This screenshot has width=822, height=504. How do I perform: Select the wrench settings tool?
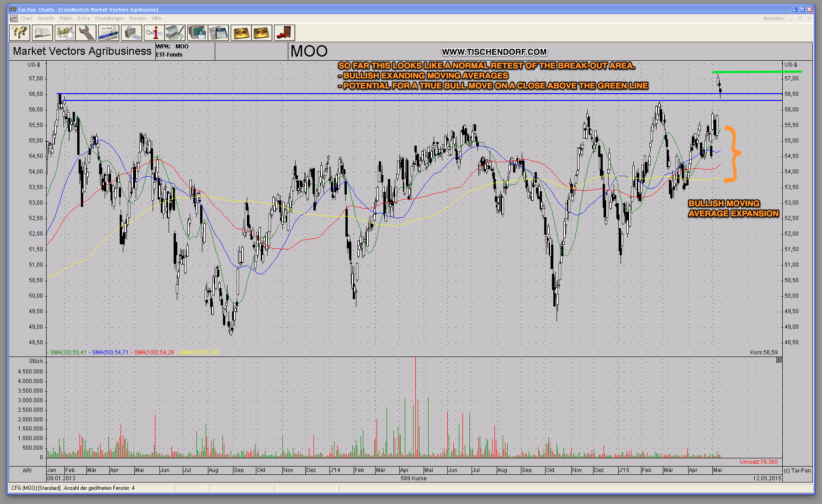[86, 33]
